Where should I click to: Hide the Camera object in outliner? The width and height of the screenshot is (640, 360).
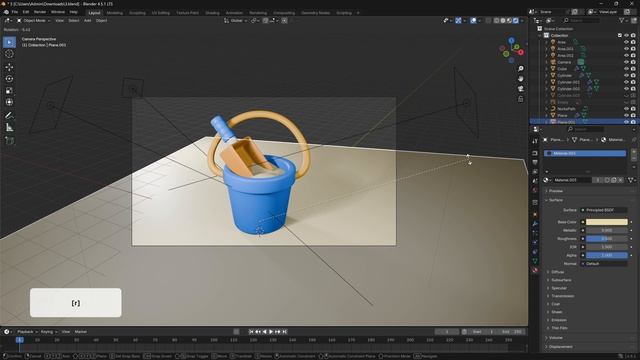(x=626, y=62)
